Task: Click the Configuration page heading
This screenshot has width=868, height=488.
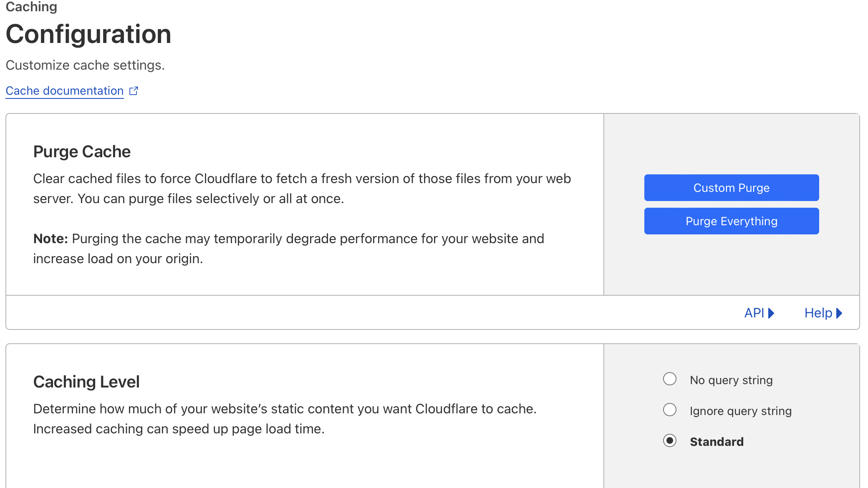Action: pos(88,34)
